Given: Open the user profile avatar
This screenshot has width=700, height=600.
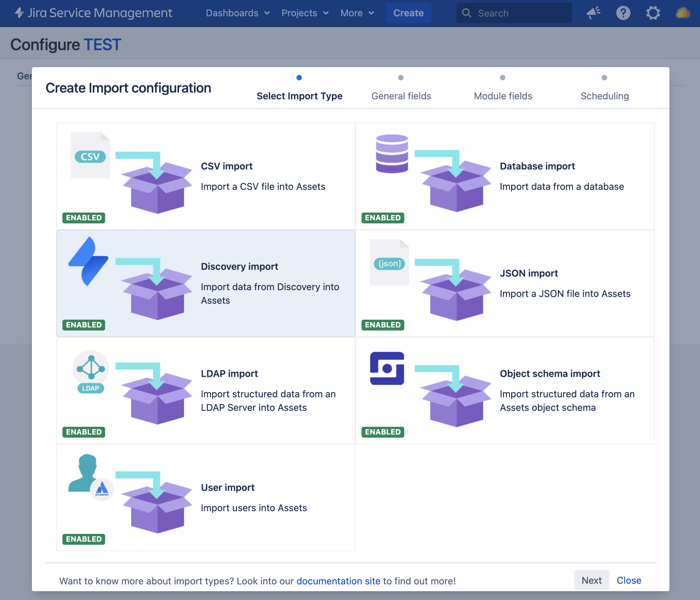Looking at the screenshot, I should coord(683,13).
